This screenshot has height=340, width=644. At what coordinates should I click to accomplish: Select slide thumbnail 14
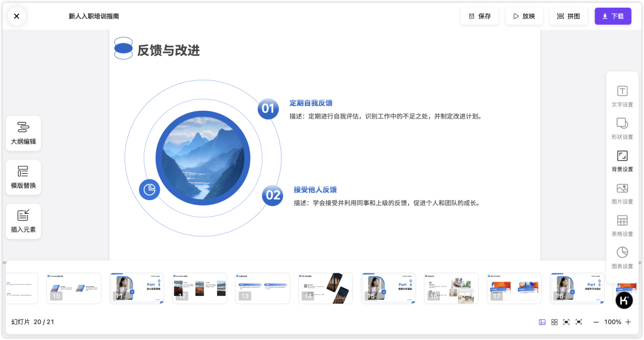(326, 288)
